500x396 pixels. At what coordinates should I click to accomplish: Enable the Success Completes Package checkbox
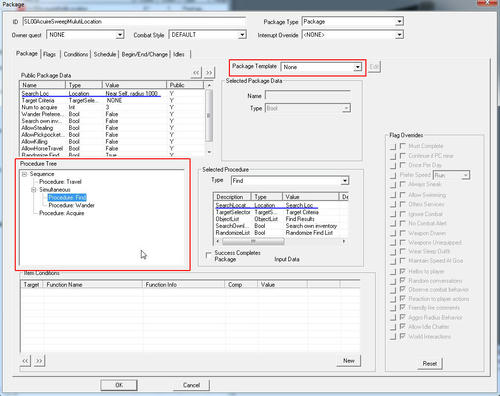pyautogui.click(x=209, y=255)
